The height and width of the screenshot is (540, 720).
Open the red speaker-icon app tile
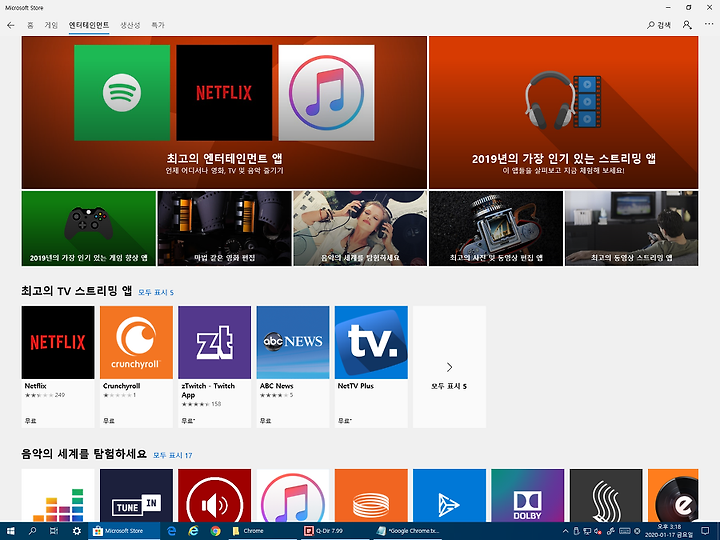point(214,495)
